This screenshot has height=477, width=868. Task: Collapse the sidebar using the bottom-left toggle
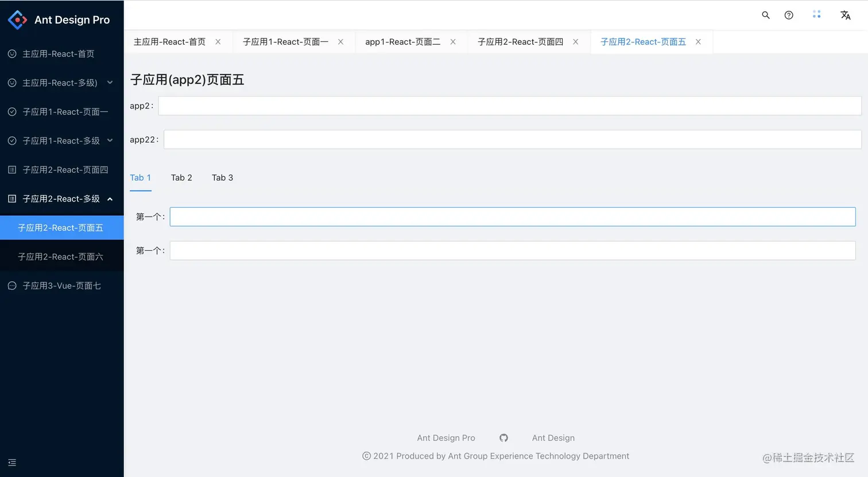click(x=11, y=462)
